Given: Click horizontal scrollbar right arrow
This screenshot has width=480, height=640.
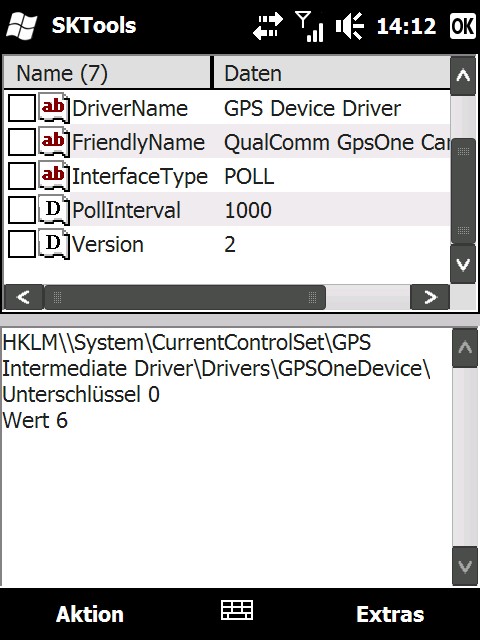Looking at the screenshot, I should click(430, 297).
